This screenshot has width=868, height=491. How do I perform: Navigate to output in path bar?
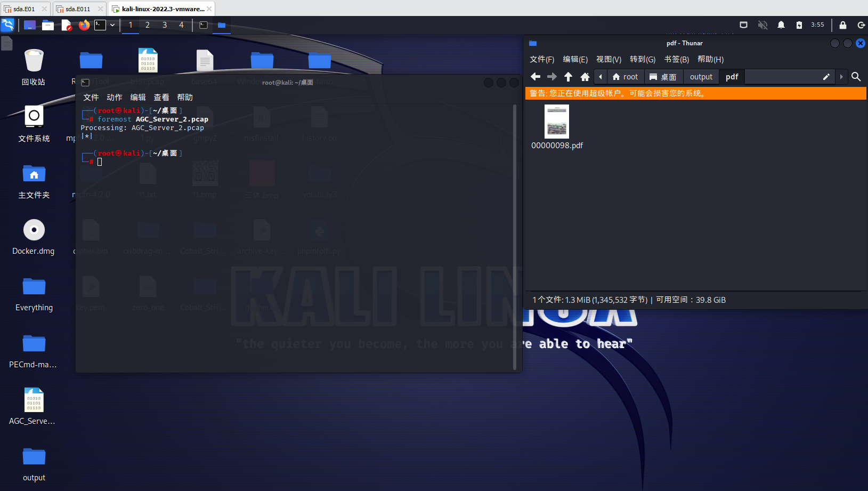[701, 77]
